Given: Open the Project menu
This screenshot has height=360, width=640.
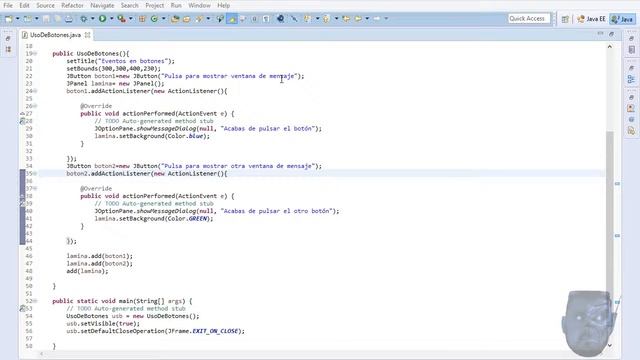Looking at the screenshot, I should tap(155, 6).
